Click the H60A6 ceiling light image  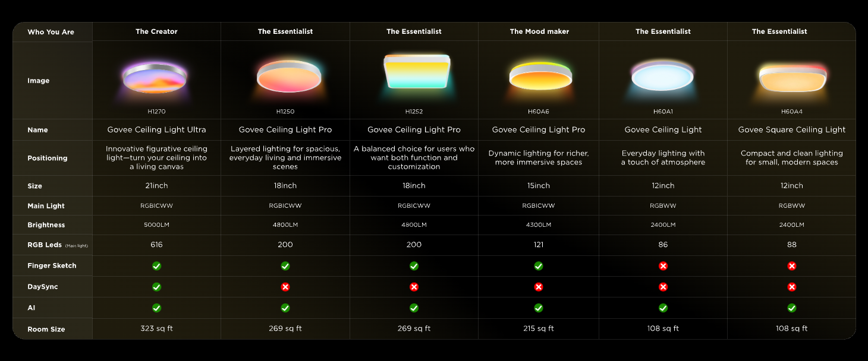(540, 76)
